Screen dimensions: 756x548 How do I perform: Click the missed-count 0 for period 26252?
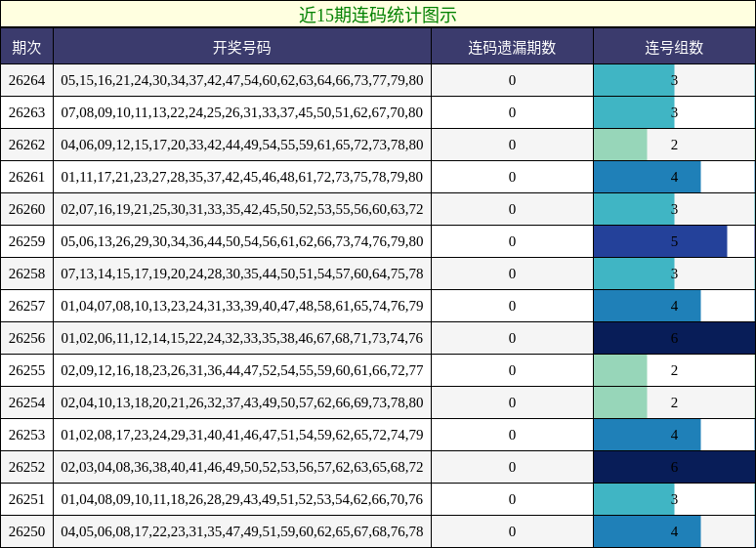click(x=512, y=467)
